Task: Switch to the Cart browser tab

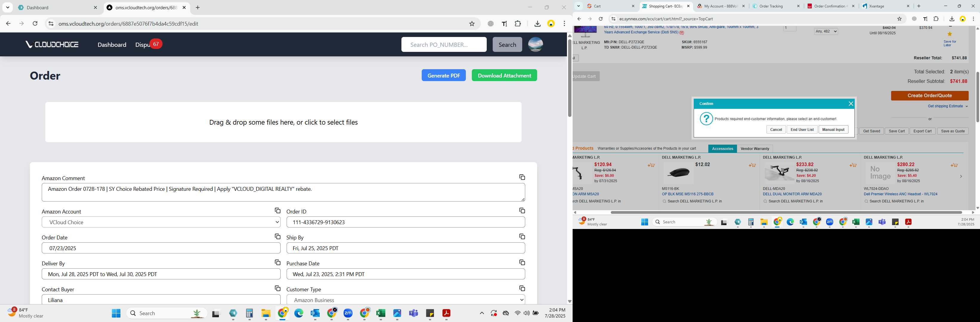Action: tap(610, 6)
